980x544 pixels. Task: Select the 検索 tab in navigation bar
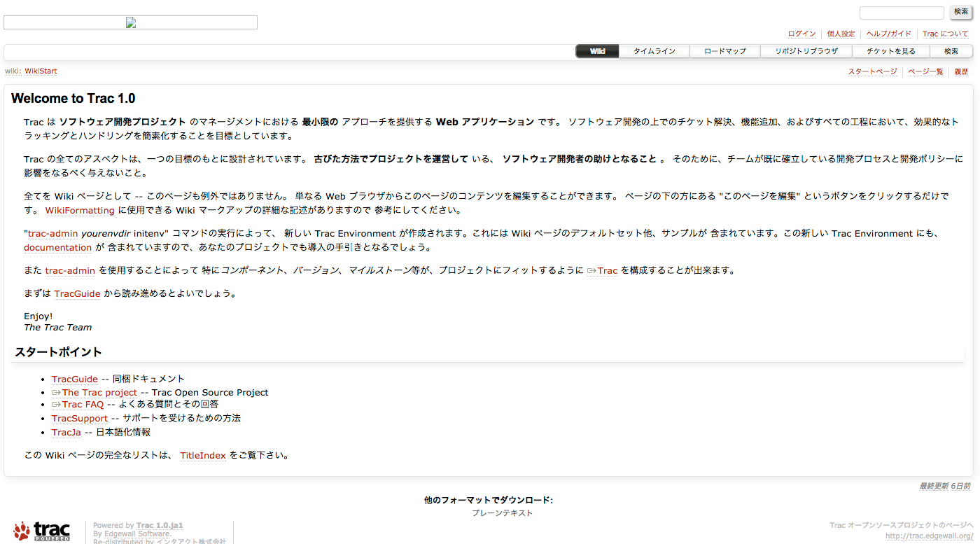[x=951, y=51]
